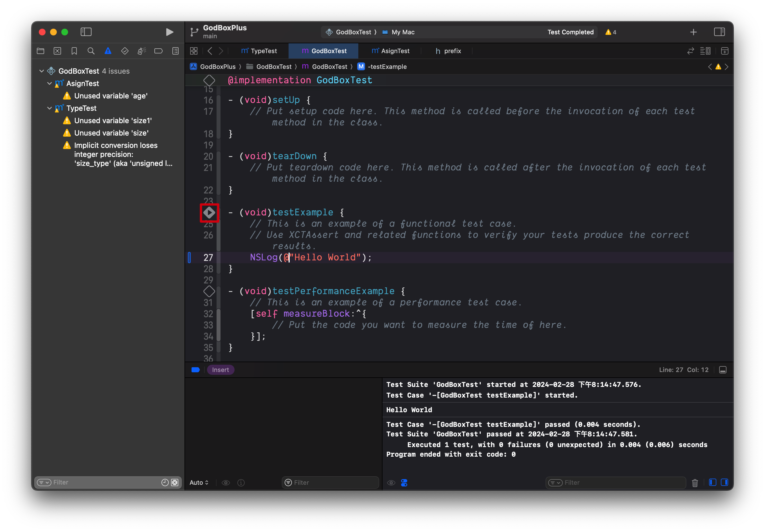Viewport: 765px width, 532px height.
Task: Click the console output Filter field
Action: pyautogui.click(x=620, y=483)
